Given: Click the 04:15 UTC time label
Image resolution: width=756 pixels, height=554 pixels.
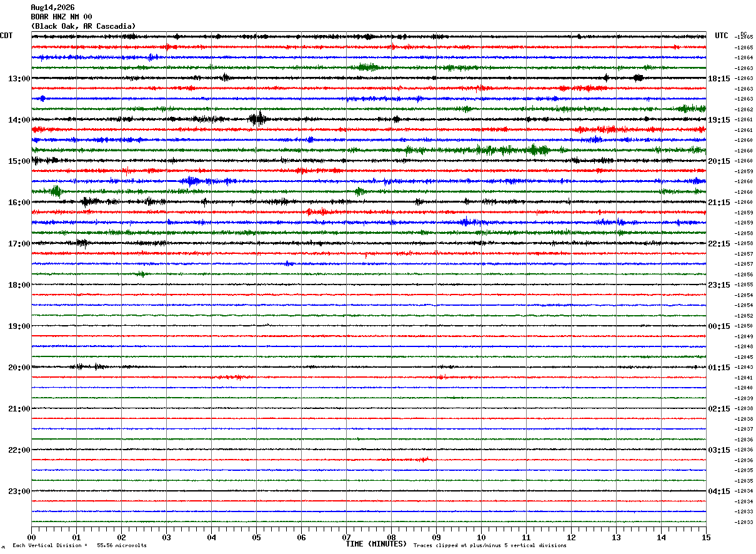Looking at the screenshot, I should coord(719,491).
